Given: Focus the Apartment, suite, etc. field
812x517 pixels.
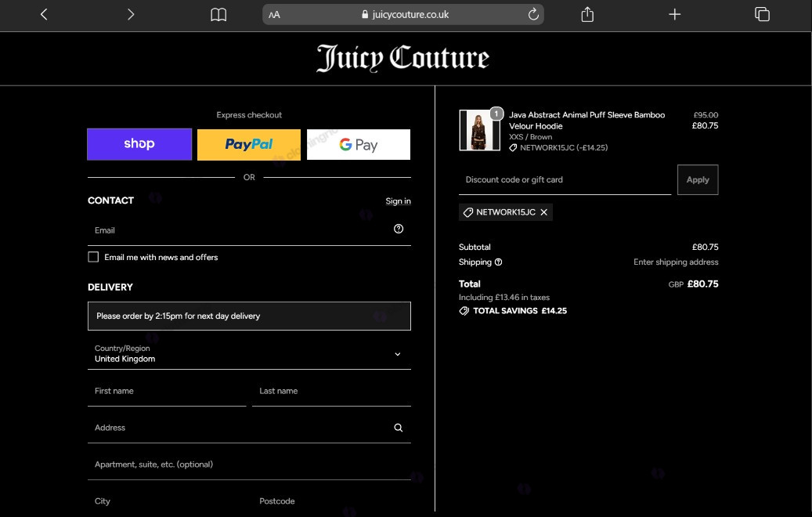Looking at the screenshot, I should (249, 465).
